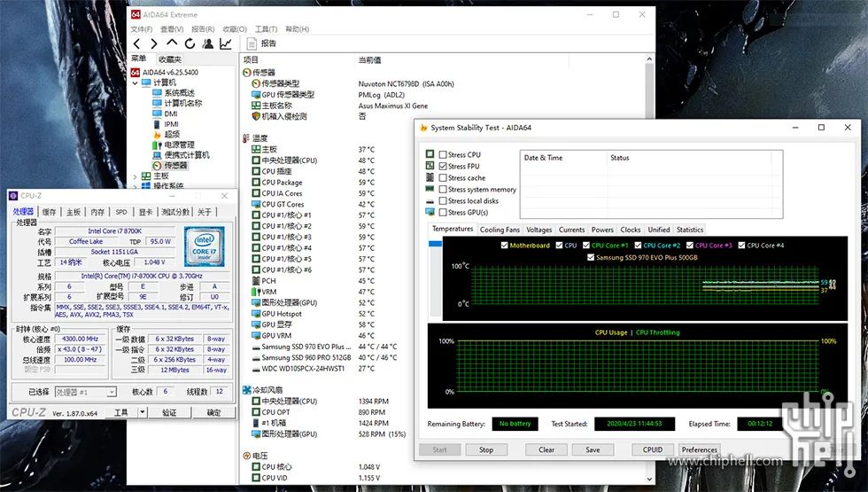Switch to the Voltages tab

[x=539, y=230]
